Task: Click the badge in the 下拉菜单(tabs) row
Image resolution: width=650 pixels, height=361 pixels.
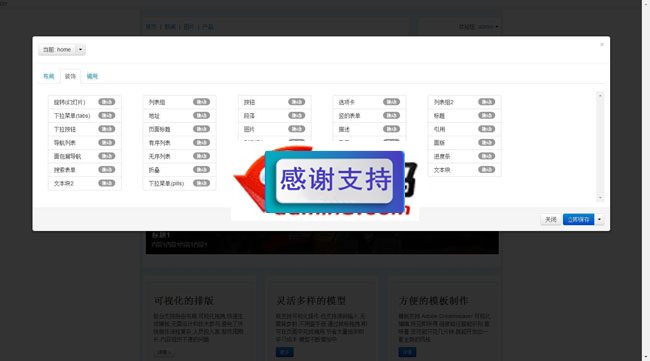Action: point(107,116)
